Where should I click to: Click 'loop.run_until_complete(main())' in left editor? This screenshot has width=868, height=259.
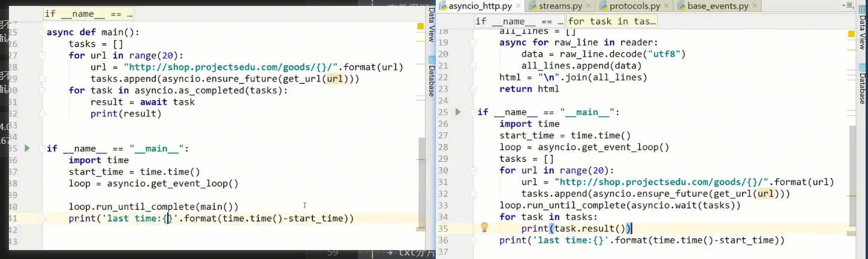point(153,207)
